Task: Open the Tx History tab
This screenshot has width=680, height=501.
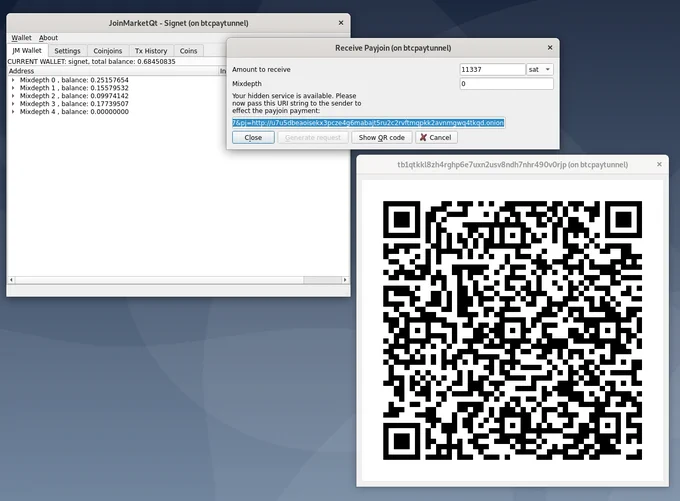Action: [151, 51]
